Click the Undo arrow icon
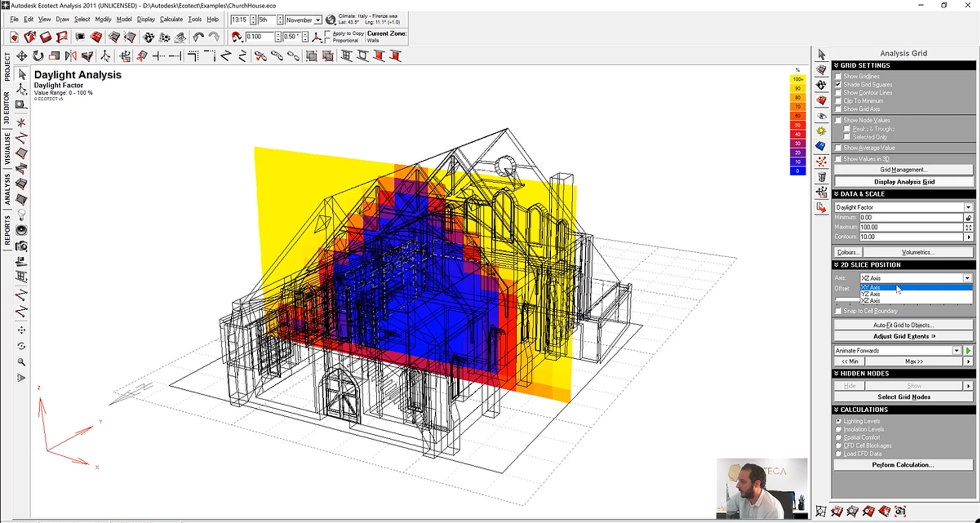This screenshot has height=523, width=980. coord(198,37)
